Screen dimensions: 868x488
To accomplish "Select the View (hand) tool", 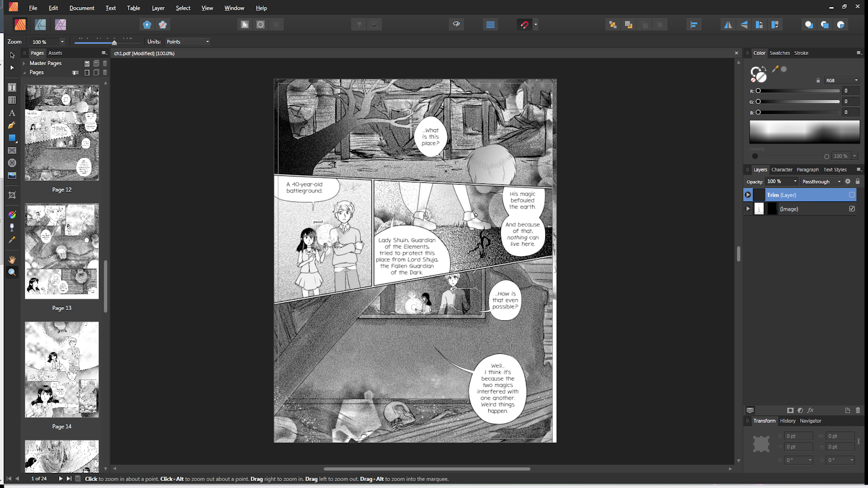I will pos(12,259).
